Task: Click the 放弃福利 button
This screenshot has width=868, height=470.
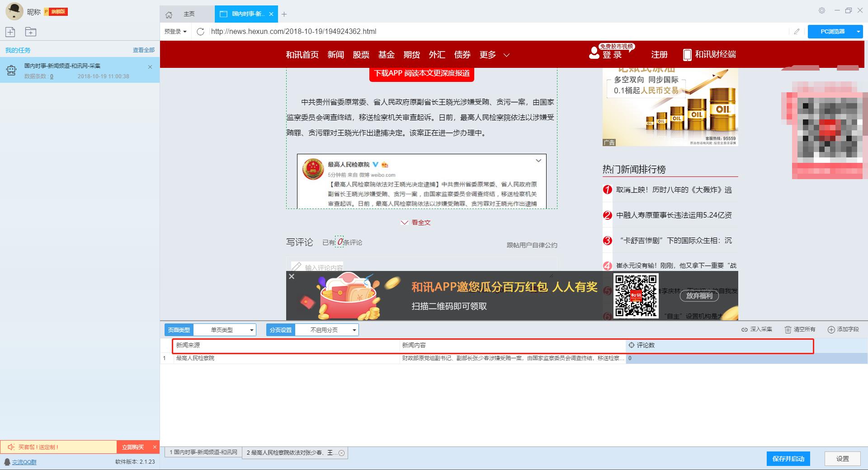Action: 699,295
